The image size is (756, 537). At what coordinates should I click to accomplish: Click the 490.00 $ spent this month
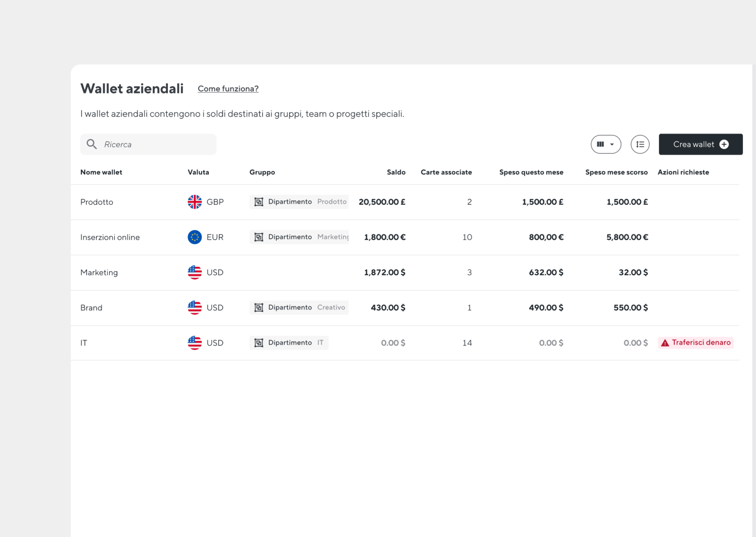(x=546, y=308)
